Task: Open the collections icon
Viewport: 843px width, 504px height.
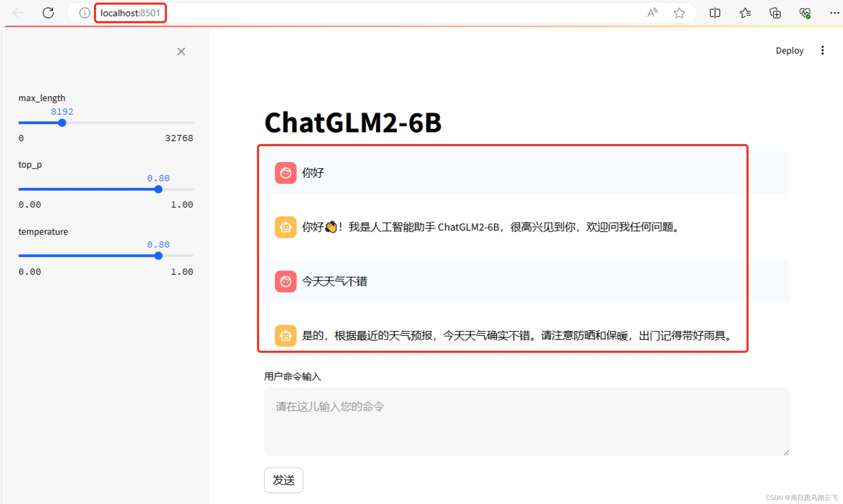Action: pos(775,13)
